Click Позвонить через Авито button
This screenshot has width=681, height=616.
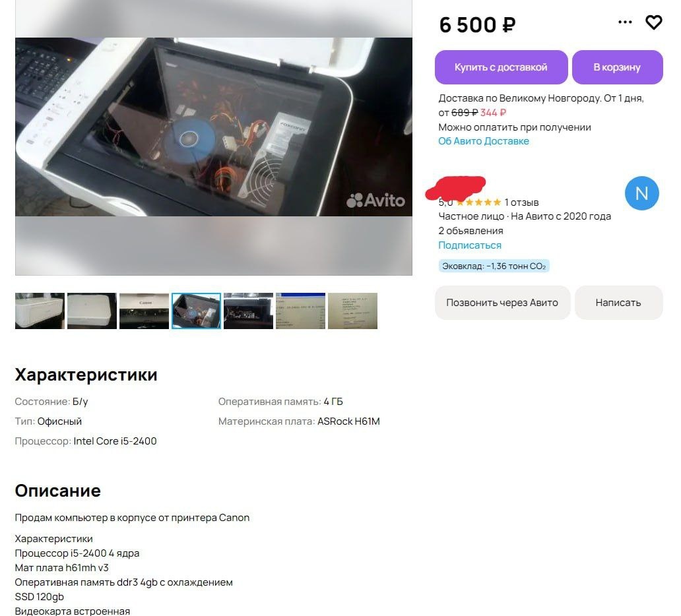[502, 303]
